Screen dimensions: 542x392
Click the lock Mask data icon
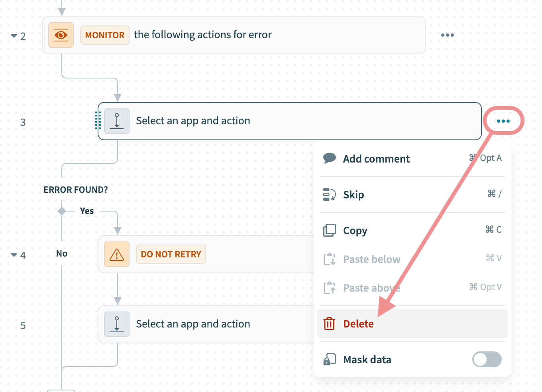[x=329, y=359]
